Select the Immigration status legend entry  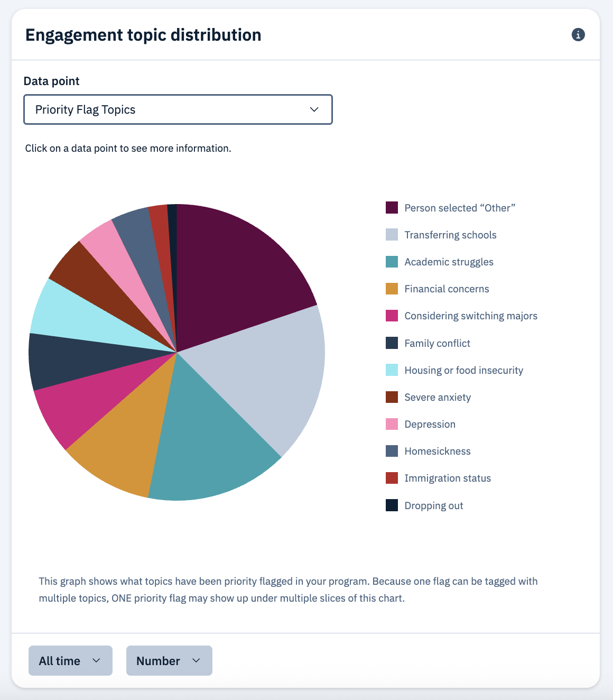[x=447, y=478]
